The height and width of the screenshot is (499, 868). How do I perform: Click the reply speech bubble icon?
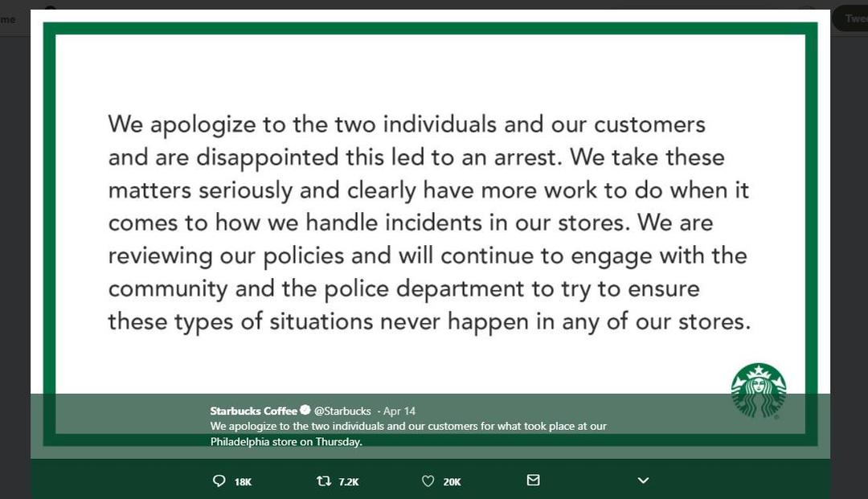click(x=219, y=481)
